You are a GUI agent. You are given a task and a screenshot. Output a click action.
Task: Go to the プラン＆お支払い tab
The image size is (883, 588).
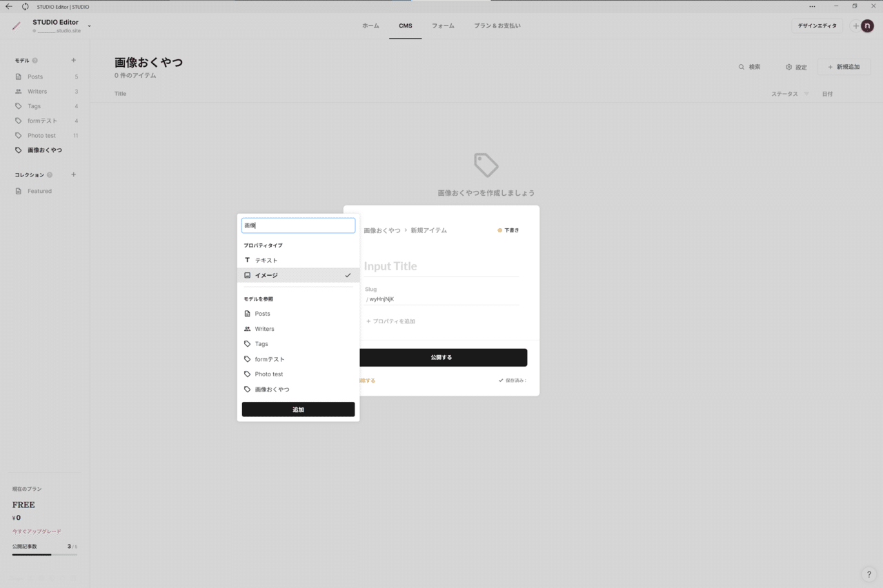(x=497, y=26)
